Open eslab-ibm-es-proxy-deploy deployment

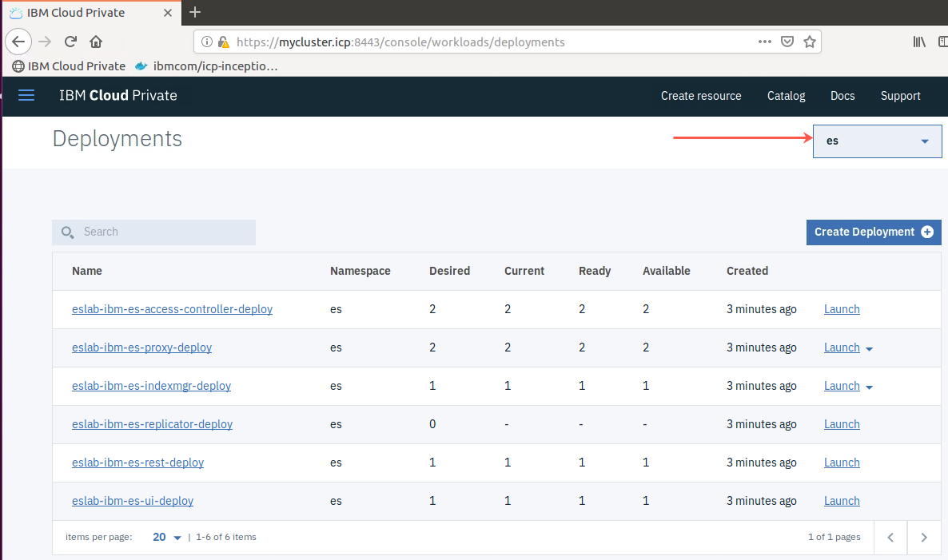coord(142,348)
